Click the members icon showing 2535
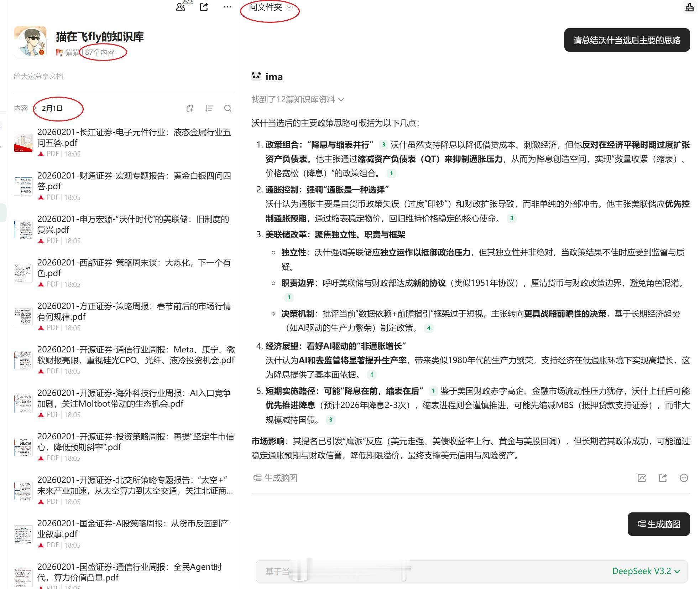 181,7
